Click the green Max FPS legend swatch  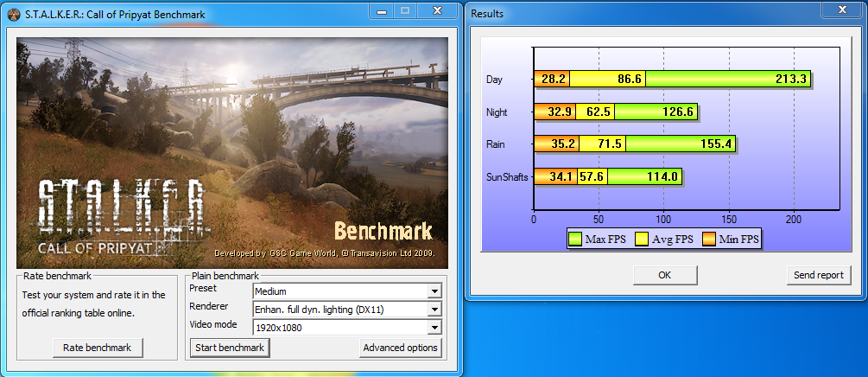pyautogui.click(x=575, y=238)
